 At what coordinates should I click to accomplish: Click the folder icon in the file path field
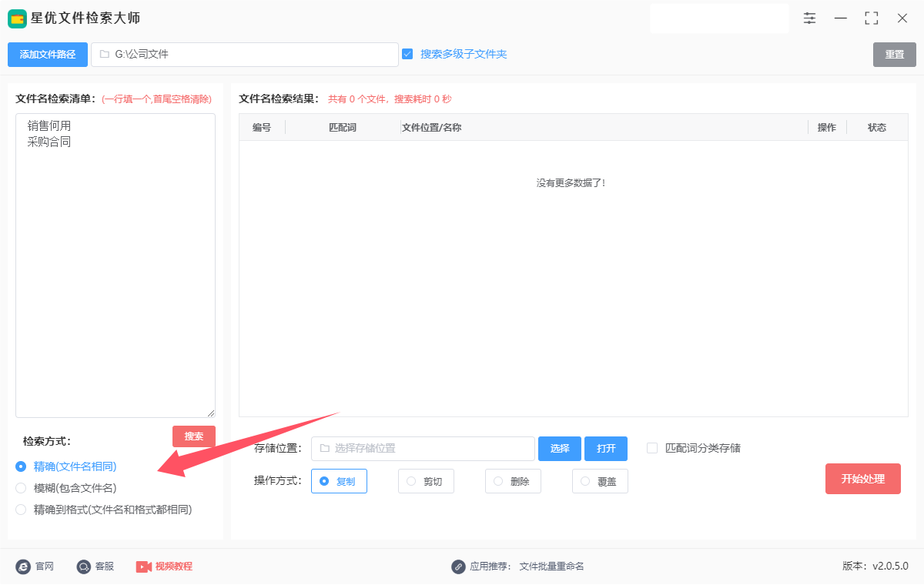104,55
